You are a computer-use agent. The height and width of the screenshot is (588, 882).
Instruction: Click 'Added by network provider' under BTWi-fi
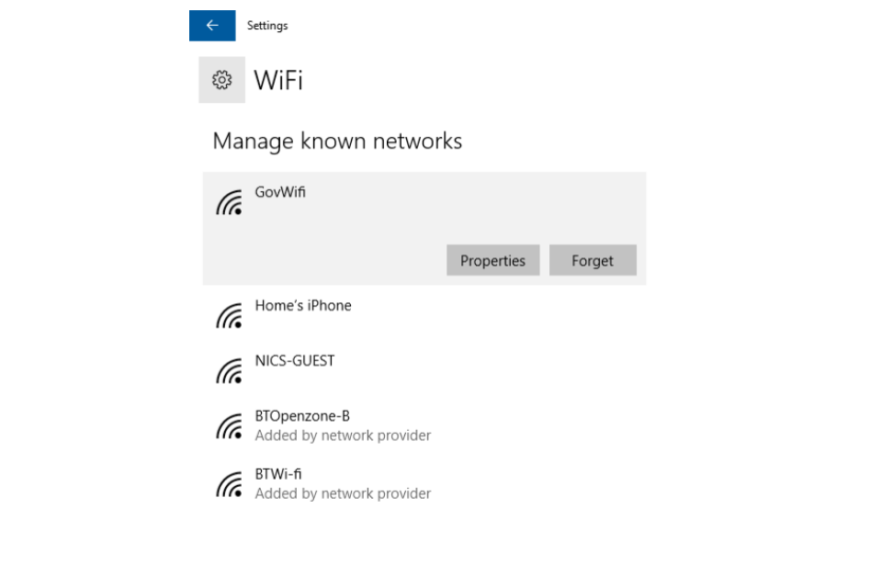click(343, 493)
